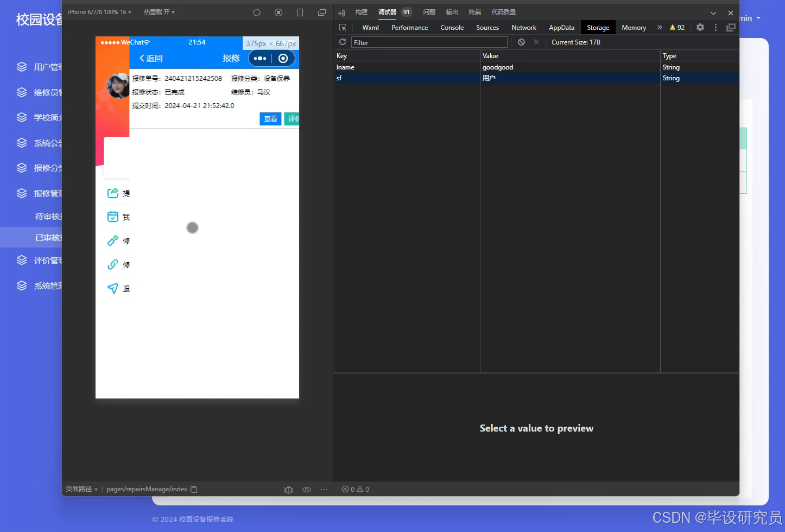Click the pencil edit icon in phone menu
The height and width of the screenshot is (532, 785).
pyautogui.click(x=113, y=240)
